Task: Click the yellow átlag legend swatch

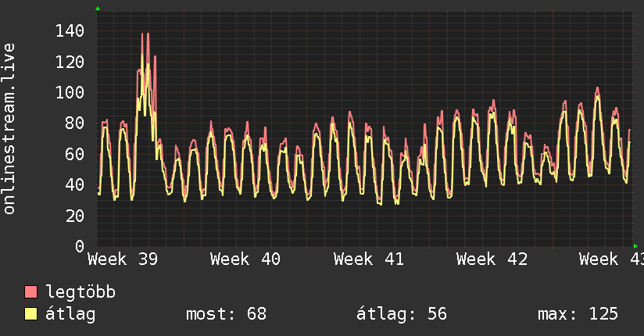Action: (30, 314)
